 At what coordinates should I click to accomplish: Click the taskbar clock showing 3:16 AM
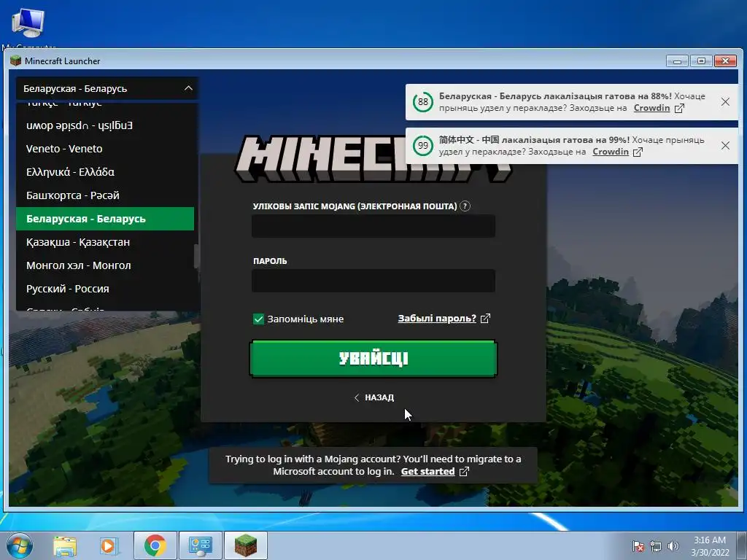(x=710, y=546)
